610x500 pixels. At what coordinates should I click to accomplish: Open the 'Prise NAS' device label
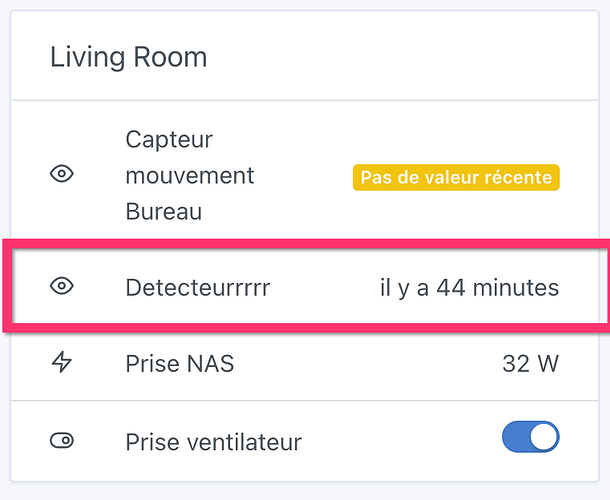(180, 364)
